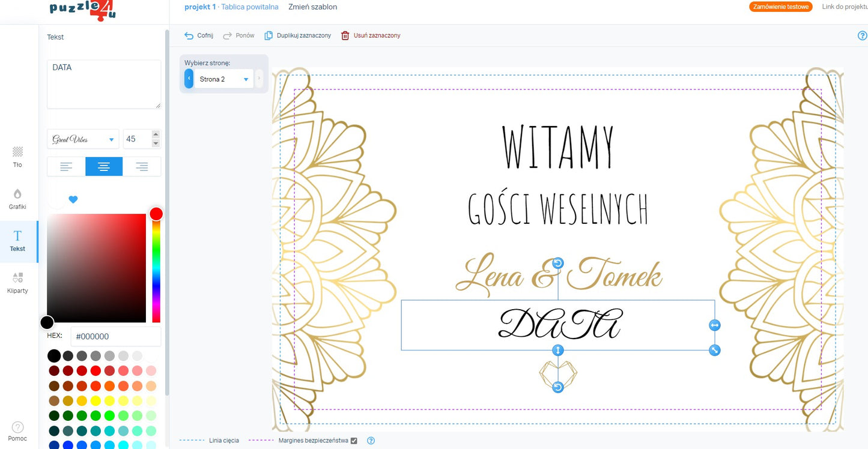Open the Grafiki graphics panel
This screenshot has height=449, width=868.
click(17, 199)
